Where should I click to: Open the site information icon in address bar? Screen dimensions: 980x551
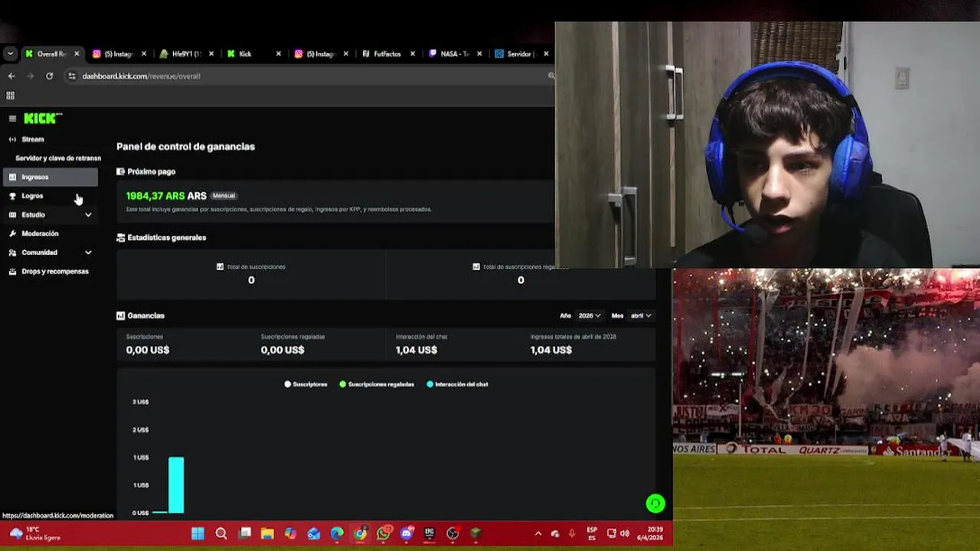71,76
